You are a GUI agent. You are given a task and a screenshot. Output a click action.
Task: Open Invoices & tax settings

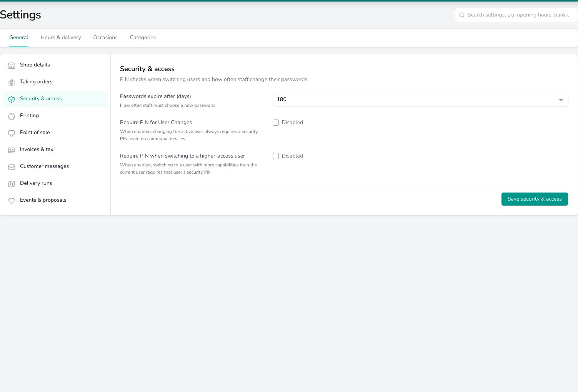click(x=55, y=149)
